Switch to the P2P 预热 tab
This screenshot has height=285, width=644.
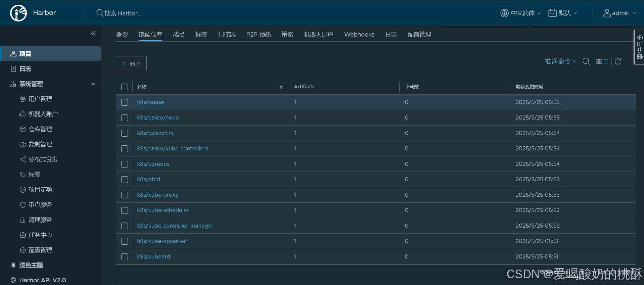259,35
